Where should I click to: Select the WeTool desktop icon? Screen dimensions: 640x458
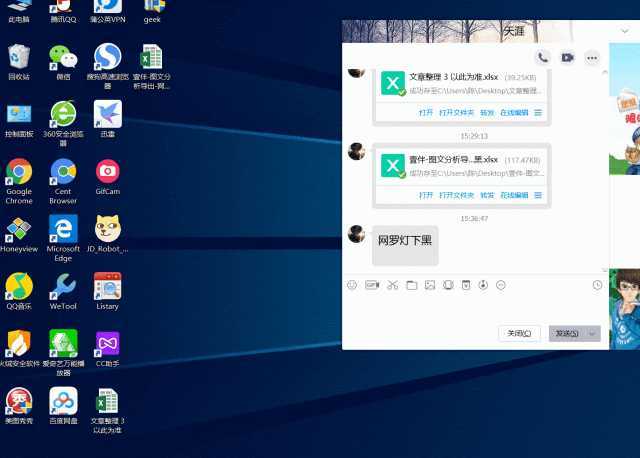[x=63, y=291]
